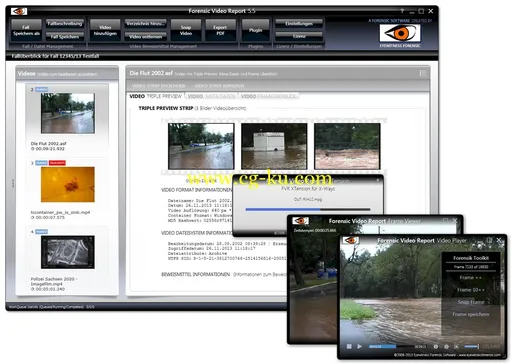Viewport: 512px width, 364px height.
Task: Click the red tag on video 3
Action: 57,163
